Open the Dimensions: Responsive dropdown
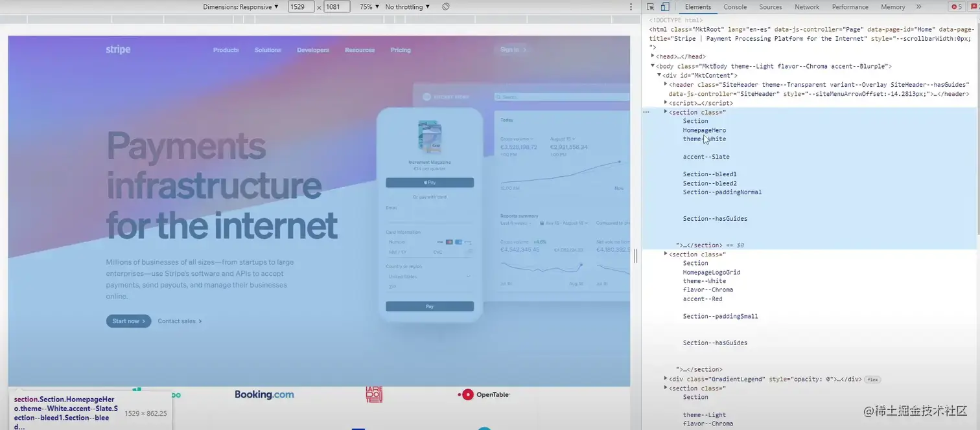The height and width of the screenshot is (430, 980). (240, 6)
